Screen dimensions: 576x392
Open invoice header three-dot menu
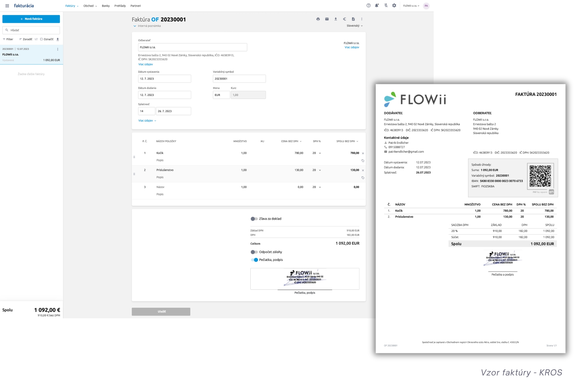pos(362,19)
